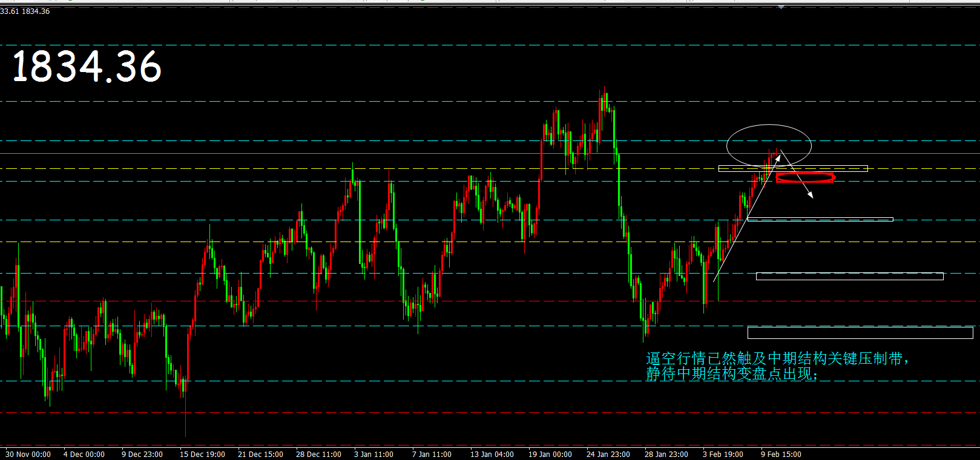Click the '15 Dec 19:00' time axis label
Screen dimensions: 980x460
(202, 454)
